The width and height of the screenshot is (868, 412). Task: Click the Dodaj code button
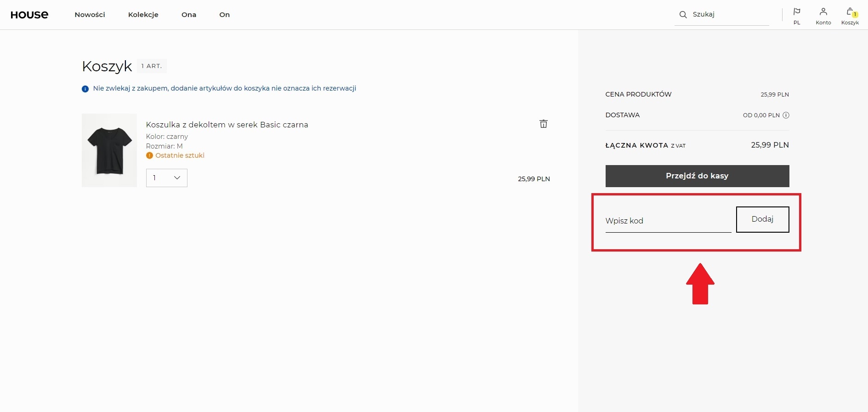[x=763, y=219]
